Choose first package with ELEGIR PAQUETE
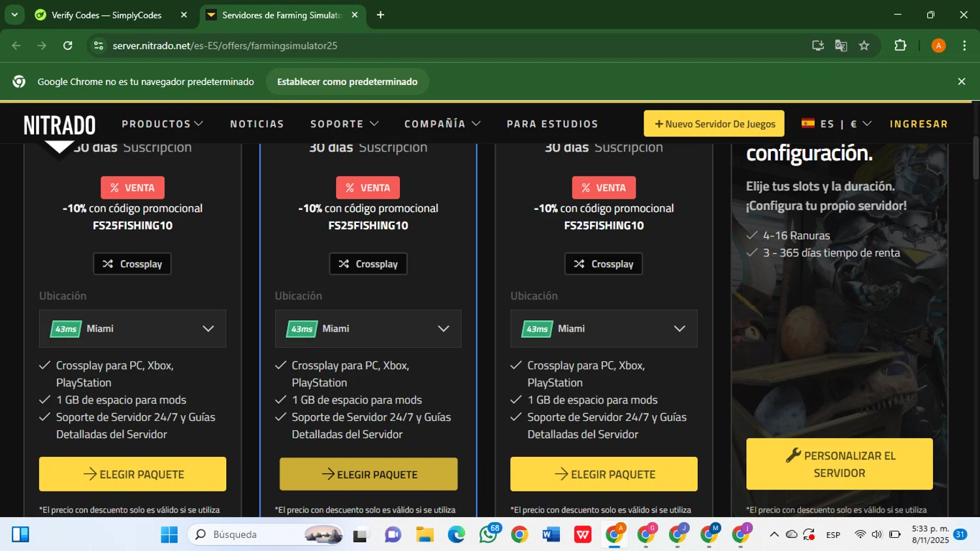980x551 pixels. click(133, 474)
